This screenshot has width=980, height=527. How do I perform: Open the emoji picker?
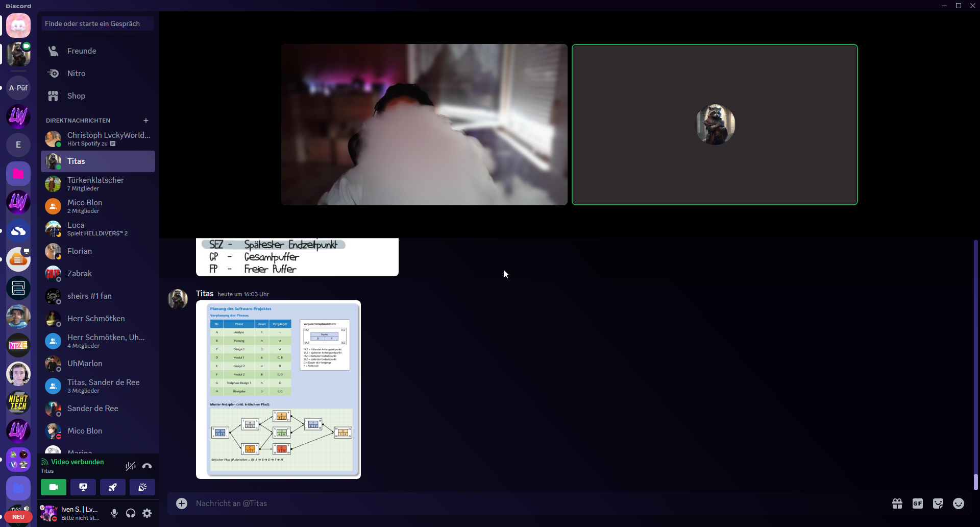tap(959, 504)
